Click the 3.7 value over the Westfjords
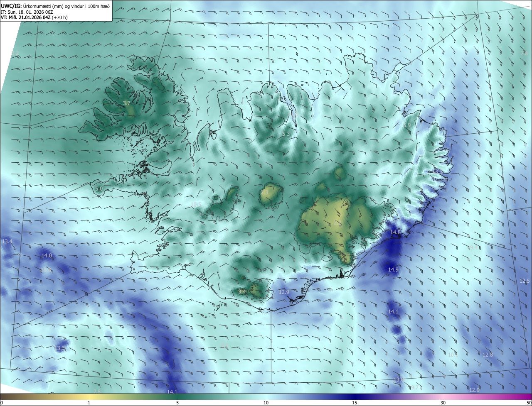 point(127,103)
